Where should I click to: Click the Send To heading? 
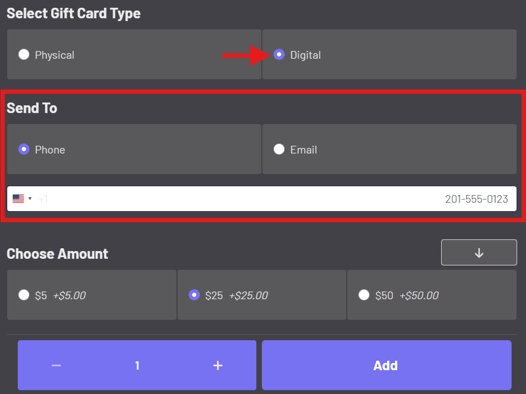32,108
